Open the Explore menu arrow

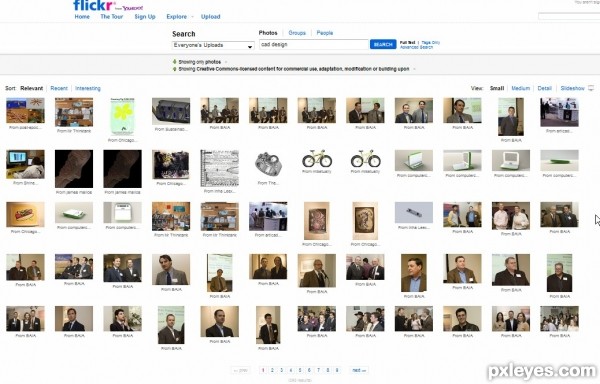pyautogui.click(x=192, y=17)
